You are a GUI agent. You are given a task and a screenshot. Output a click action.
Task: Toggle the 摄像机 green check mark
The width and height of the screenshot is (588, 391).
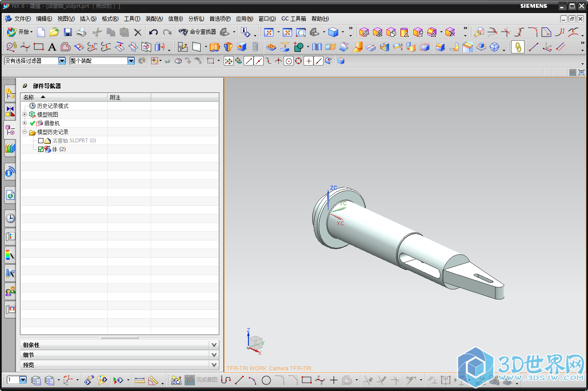coord(33,123)
